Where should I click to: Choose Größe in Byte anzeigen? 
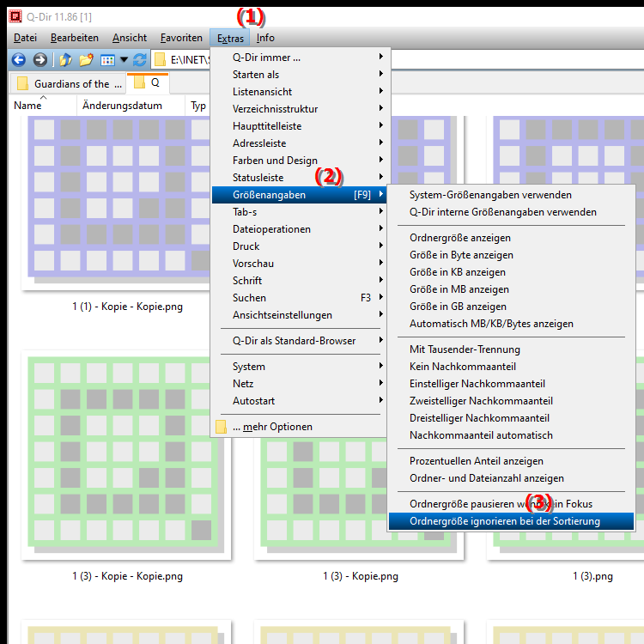tap(512, 255)
